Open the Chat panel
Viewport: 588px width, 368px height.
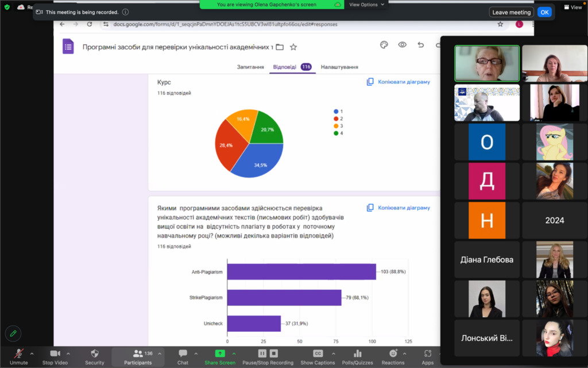[x=183, y=356]
